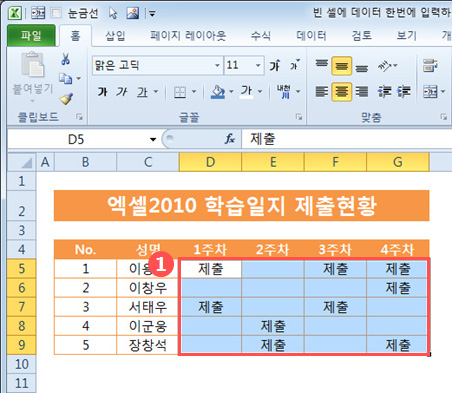Open the 파일 tab
Viewport: 452px width, 393px height.
31,35
